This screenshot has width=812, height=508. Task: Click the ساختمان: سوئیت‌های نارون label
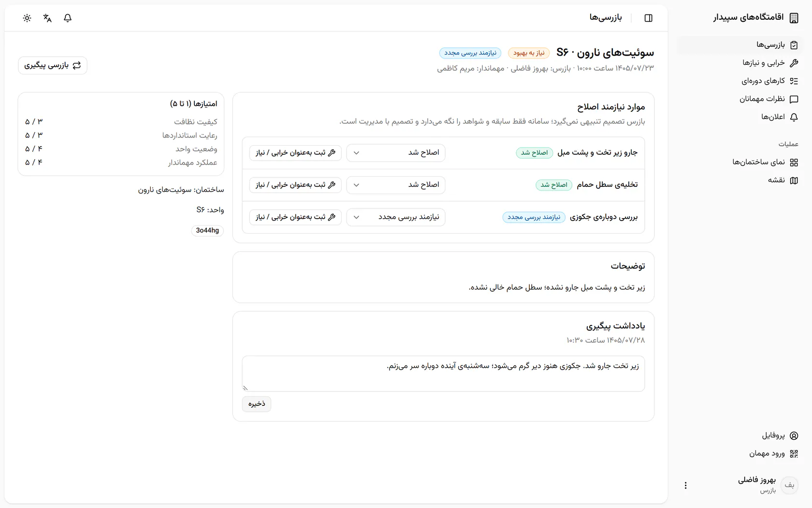coord(181,190)
